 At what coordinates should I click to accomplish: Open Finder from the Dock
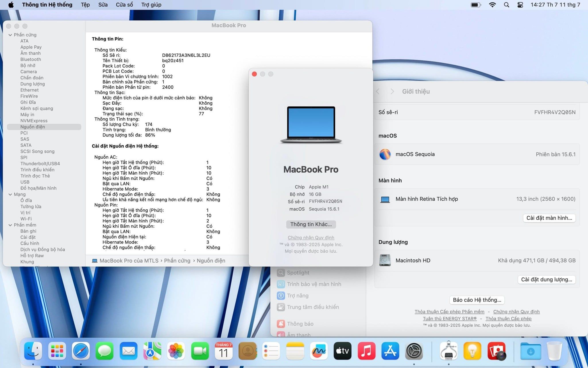[x=33, y=351]
